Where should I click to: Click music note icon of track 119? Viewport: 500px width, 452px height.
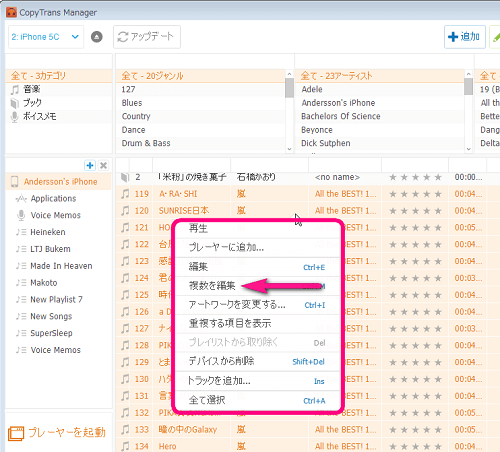pyautogui.click(x=125, y=194)
